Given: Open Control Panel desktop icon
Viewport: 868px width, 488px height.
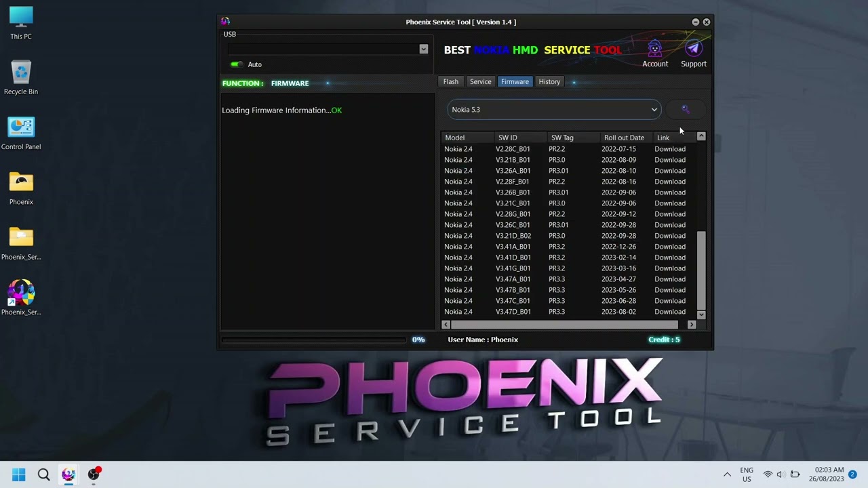Looking at the screenshot, I should [x=21, y=133].
